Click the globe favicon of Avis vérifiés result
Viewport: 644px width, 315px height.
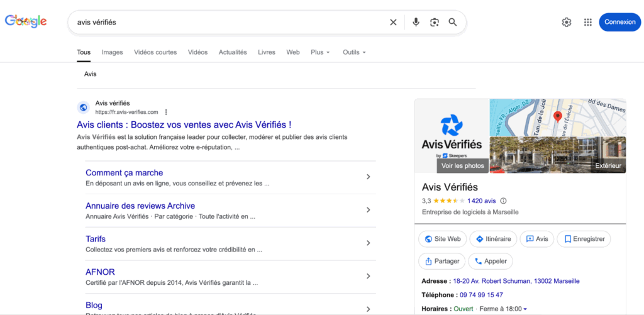point(84,108)
